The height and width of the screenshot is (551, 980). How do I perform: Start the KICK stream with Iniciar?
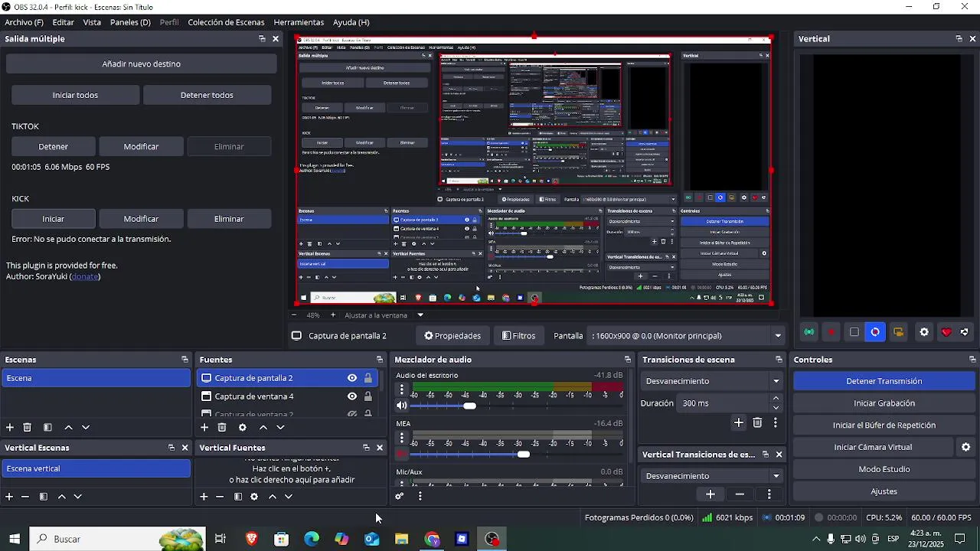(x=54, y=219)
